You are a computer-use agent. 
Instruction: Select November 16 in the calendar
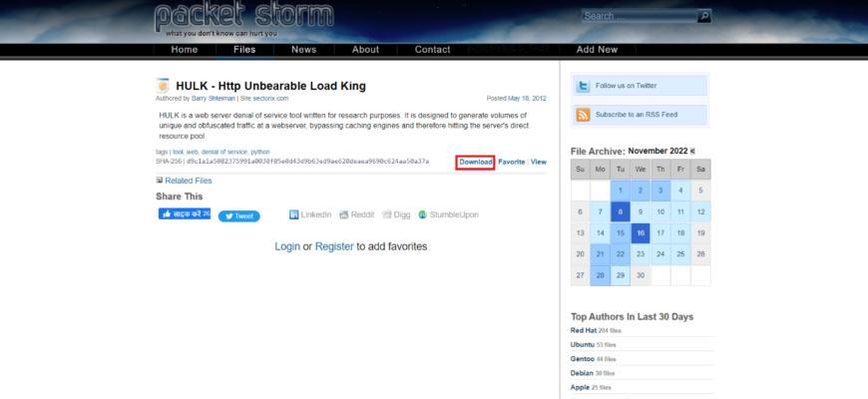[641, 233]
